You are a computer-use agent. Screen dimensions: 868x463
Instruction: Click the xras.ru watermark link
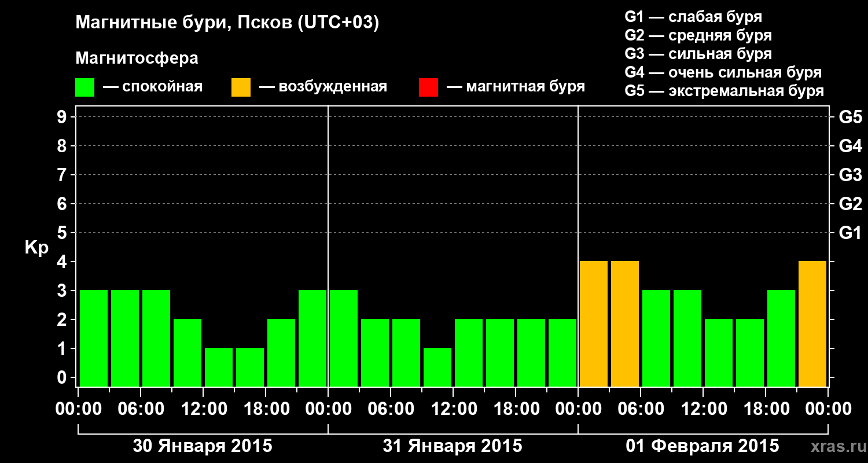(x=836, y=446)
